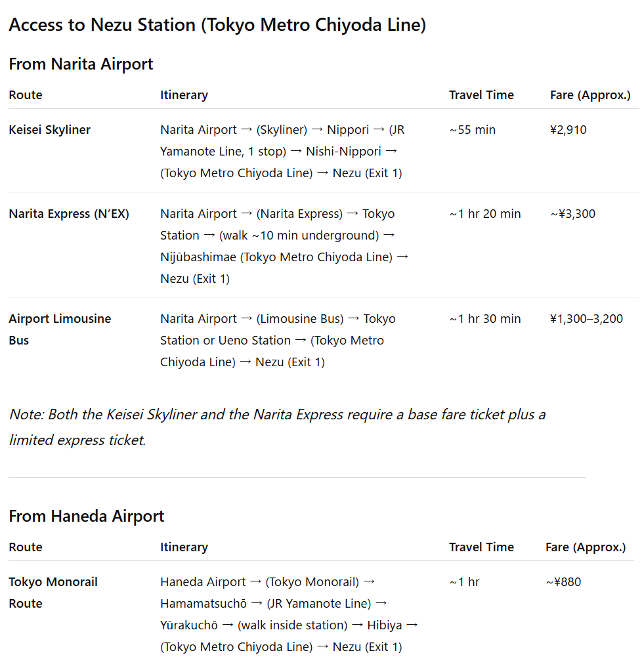The height and width of the screenshot is (672, 642).
Task: Click the ¥2,910 fare for Keisei Skyliner
Action: pyautogui.click(x=568, y=130)
